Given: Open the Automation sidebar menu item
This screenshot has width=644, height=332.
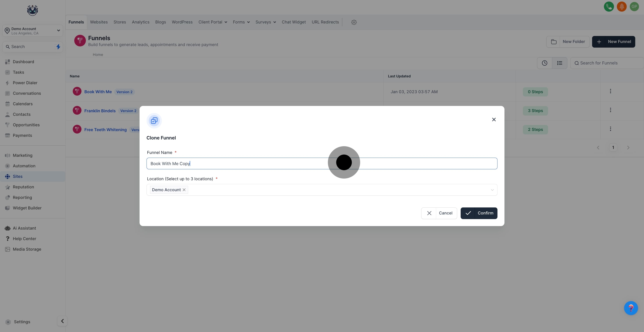Looking at the screenshot, I should click(24, 166).
